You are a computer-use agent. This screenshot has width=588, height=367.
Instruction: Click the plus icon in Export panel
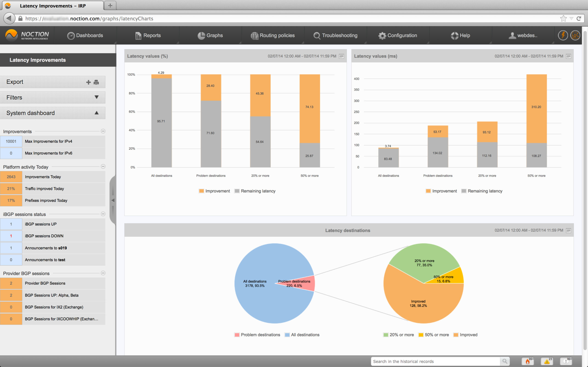88,82
